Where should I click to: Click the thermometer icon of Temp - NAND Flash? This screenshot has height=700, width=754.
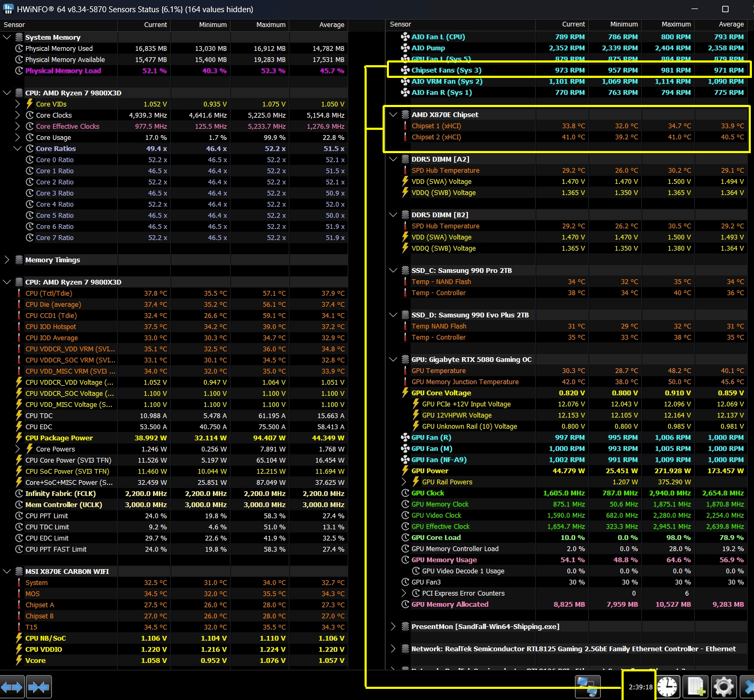pyautogui.click(x=405, y=281)
